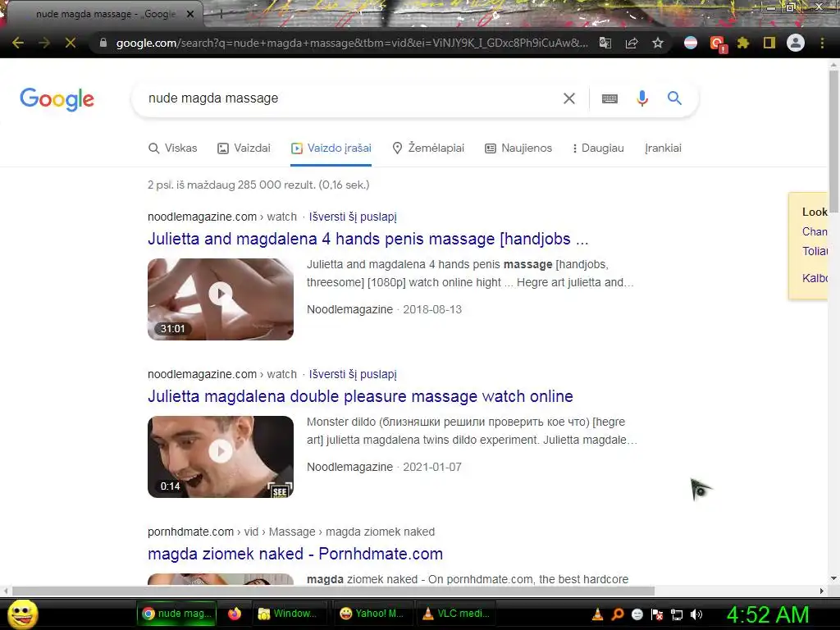
Task: Start voice search with the microphone
Action: [x=642, y=98]
